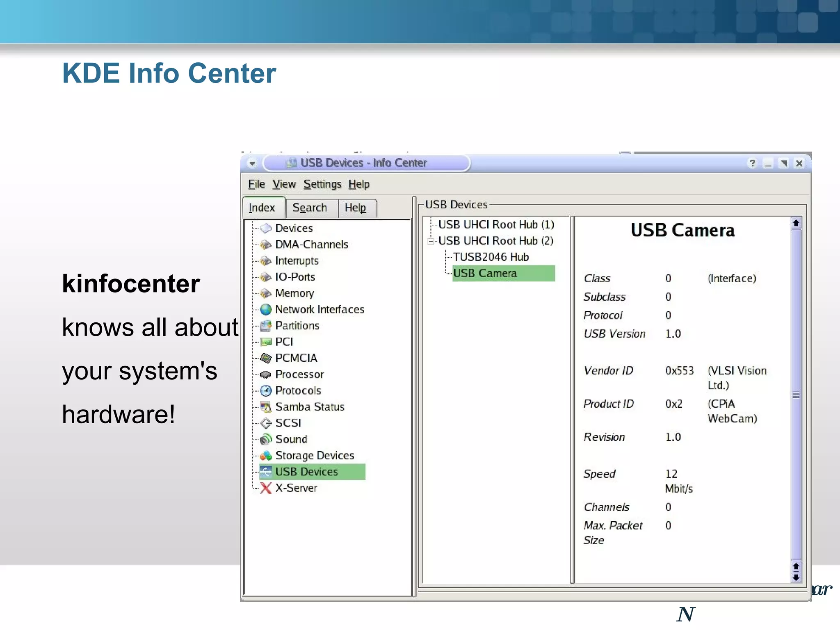Click the Vendor ID value 0x553
Viewport: 840px width, 630px height.
(680, 371)
